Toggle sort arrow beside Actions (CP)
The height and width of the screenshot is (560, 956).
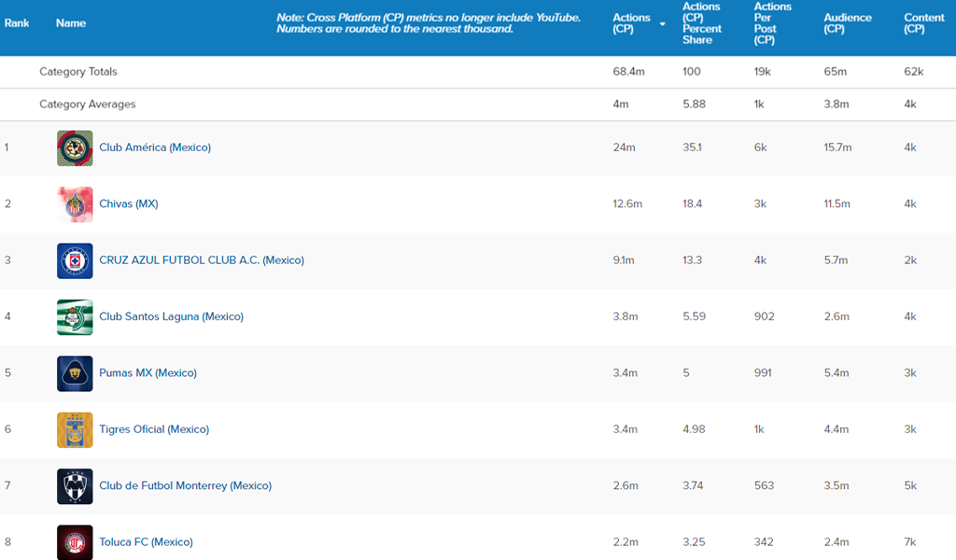[662, 23]
